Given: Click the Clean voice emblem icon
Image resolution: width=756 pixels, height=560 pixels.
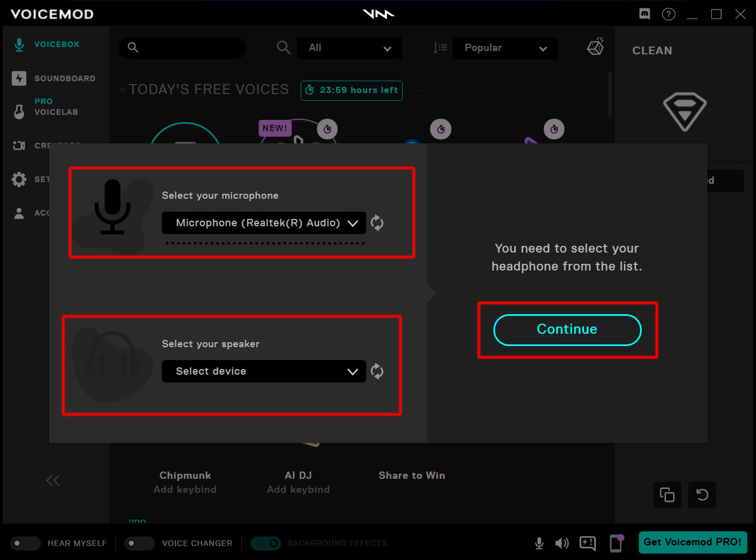Looking at the screenshot, I should coord(685,111).
